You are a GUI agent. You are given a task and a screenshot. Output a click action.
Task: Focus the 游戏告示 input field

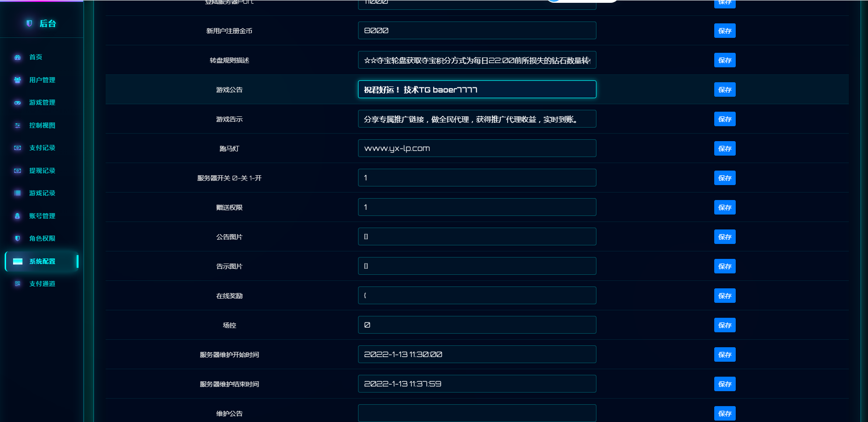tap(477, 119)
